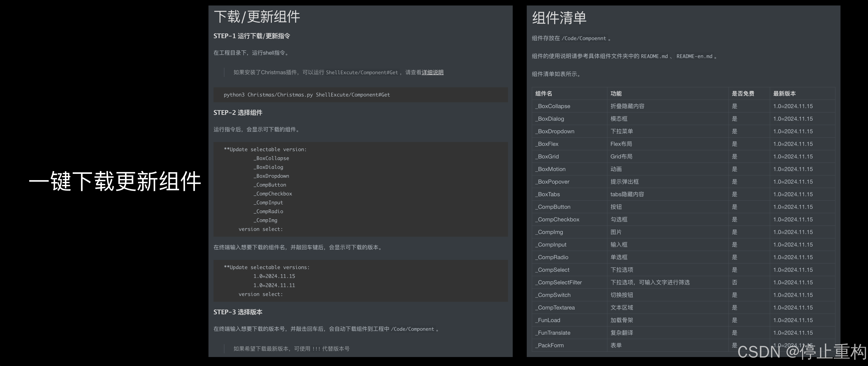This screenshot has height=366, width=868.
Task: Click the STEP-3 选择版本 heading
Action: coord(238,312)
